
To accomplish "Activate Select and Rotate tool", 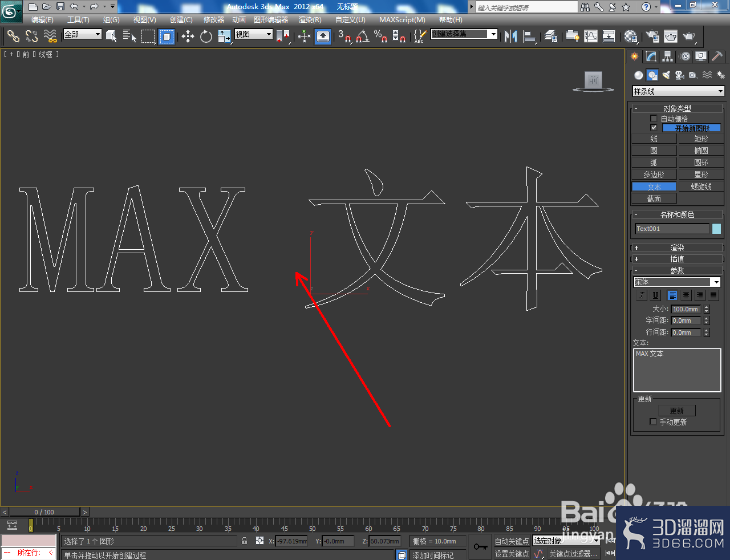I will click(x=206, y=36).
